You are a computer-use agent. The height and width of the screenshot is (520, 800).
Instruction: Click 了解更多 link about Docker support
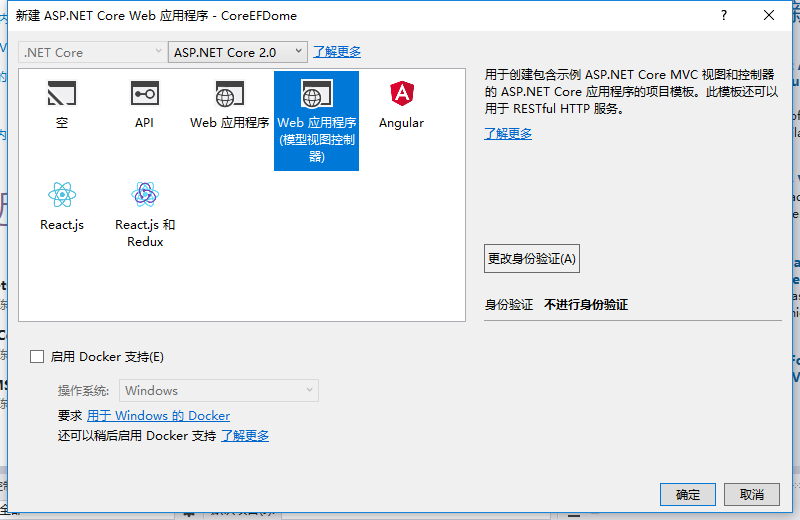pos(245,436)
